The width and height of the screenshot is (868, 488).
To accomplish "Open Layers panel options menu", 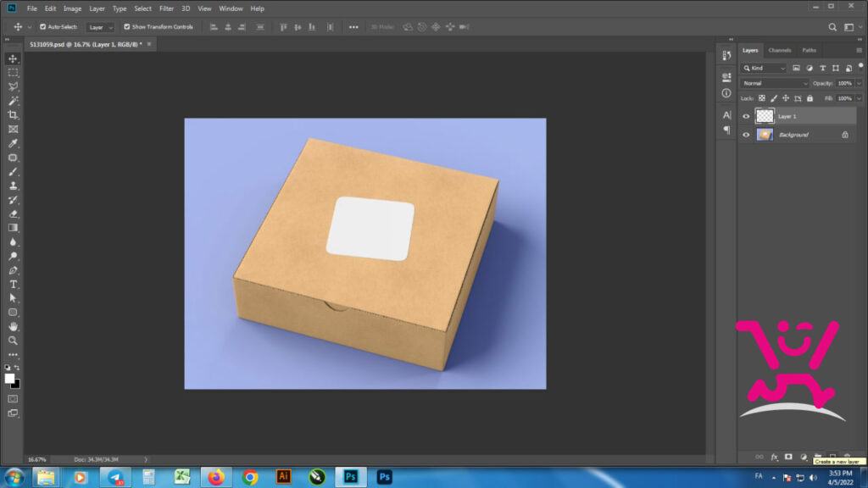I will 859,50.
